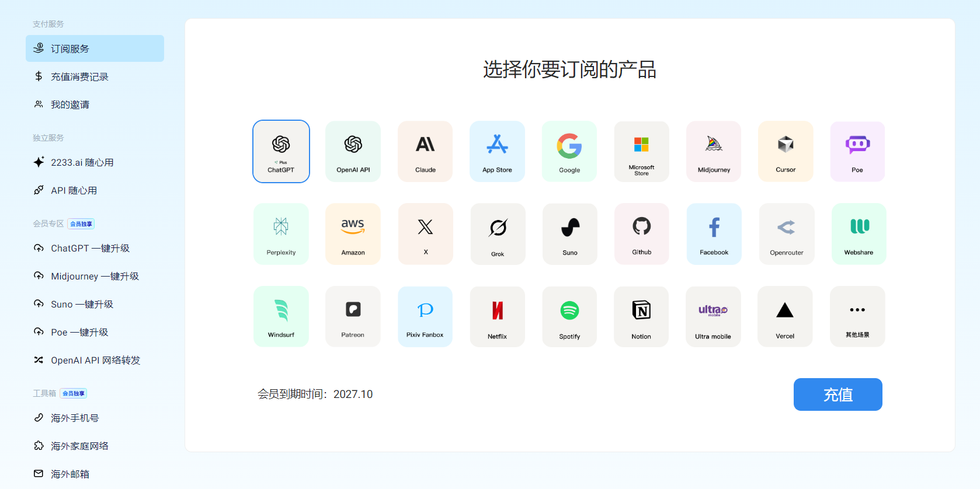Open 其他场景 three-dots tile
The width and height of the screenshot is (980, 489).
click(857, 316)
